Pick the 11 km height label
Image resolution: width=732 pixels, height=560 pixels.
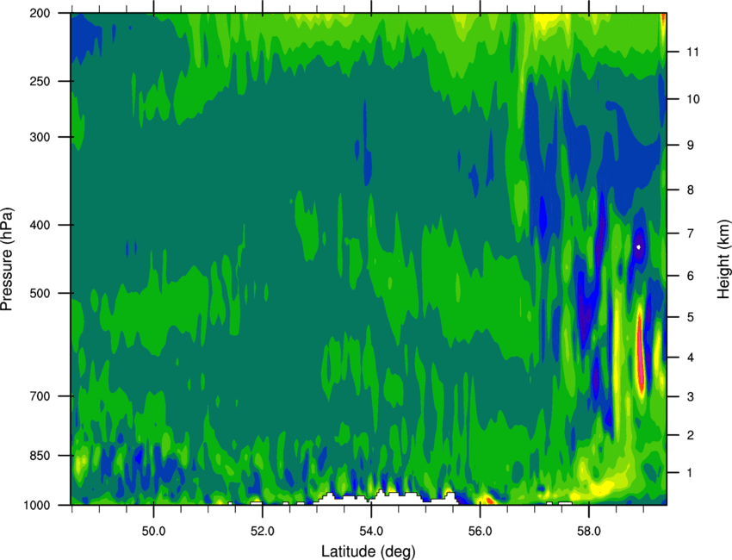click(693, 52)
